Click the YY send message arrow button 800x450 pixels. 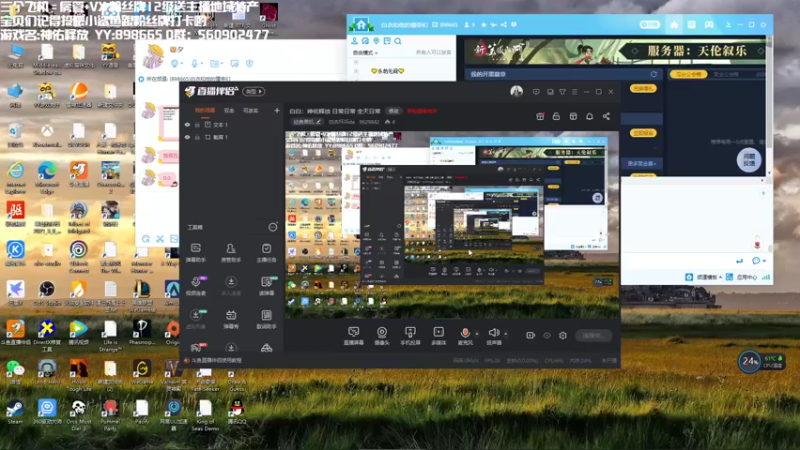pyautogui.click(x=739, y=261)
